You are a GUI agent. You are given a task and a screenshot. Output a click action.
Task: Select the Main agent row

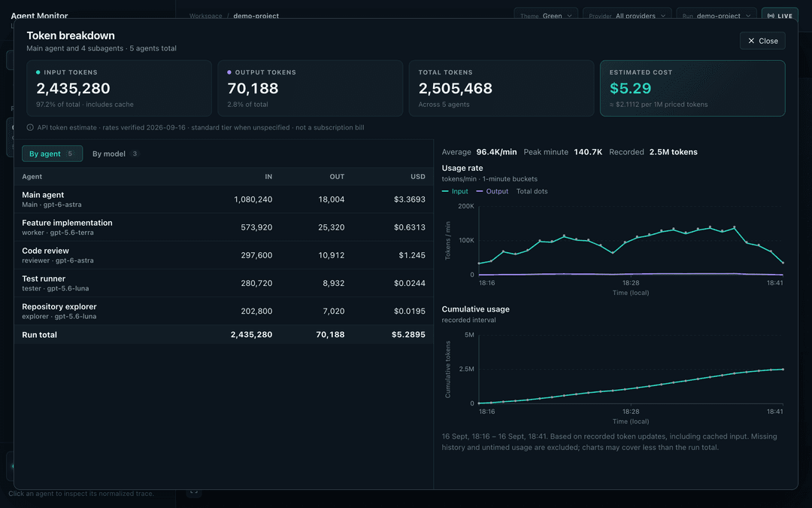[224, 199]
